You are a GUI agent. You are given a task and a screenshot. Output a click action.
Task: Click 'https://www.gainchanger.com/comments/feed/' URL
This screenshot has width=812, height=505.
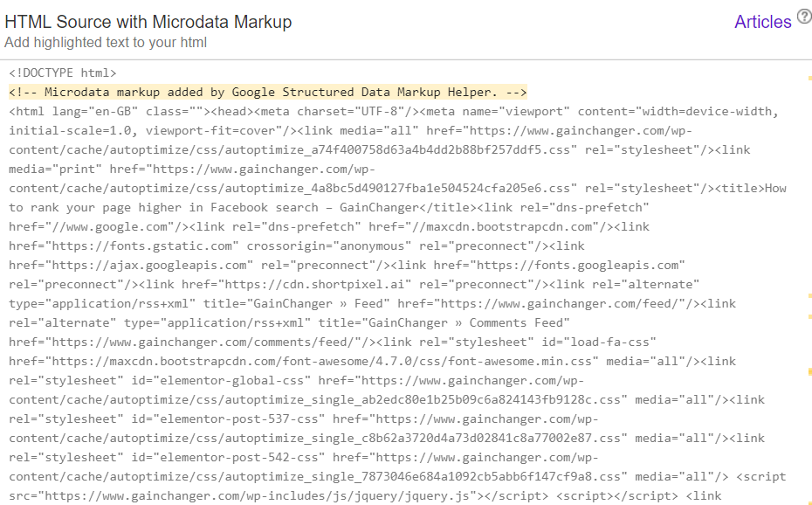pyautogui.click(x=203, y=342)
